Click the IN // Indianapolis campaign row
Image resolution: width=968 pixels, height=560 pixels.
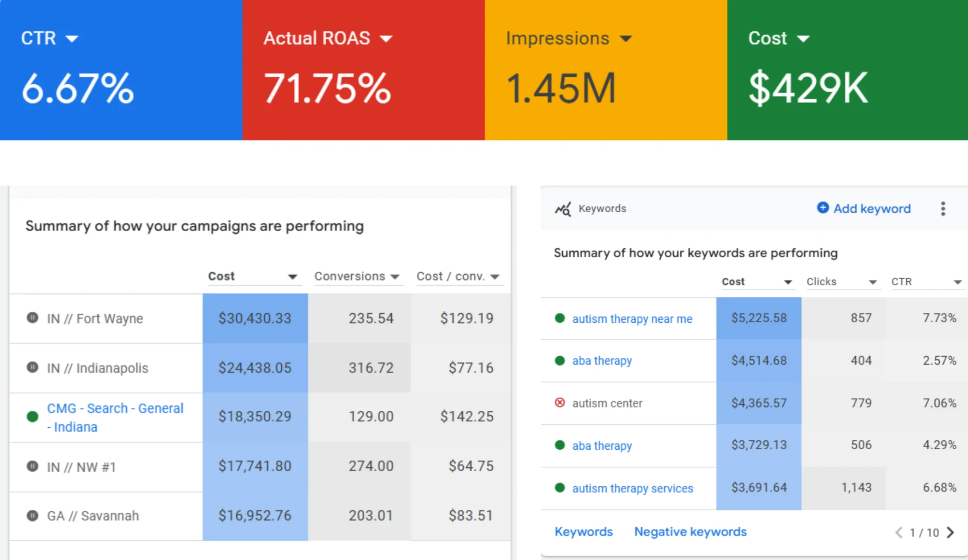click(97, 368)
